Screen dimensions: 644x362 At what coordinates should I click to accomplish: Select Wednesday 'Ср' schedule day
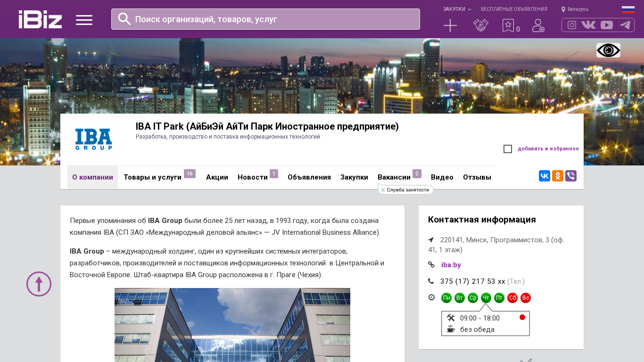473,298
